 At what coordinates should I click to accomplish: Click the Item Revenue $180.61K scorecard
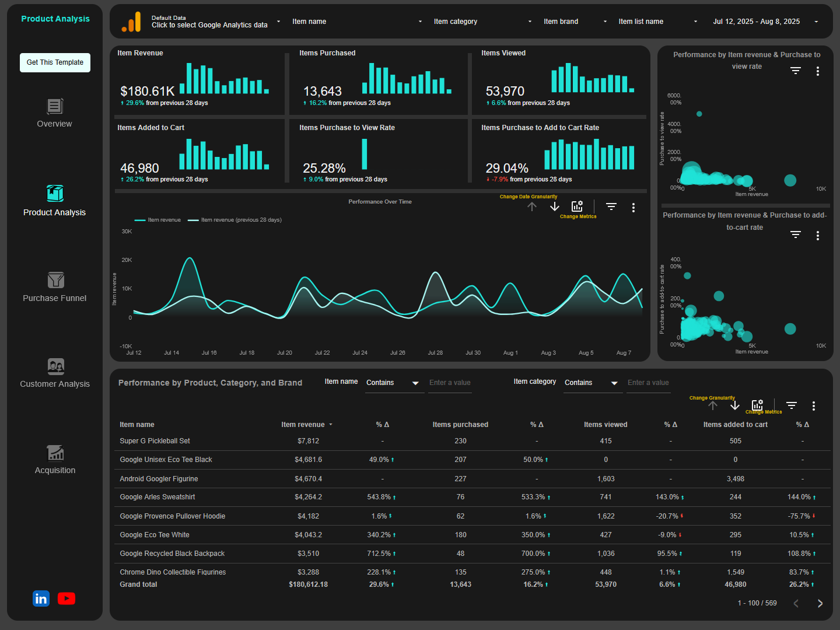tap(198, 80)
